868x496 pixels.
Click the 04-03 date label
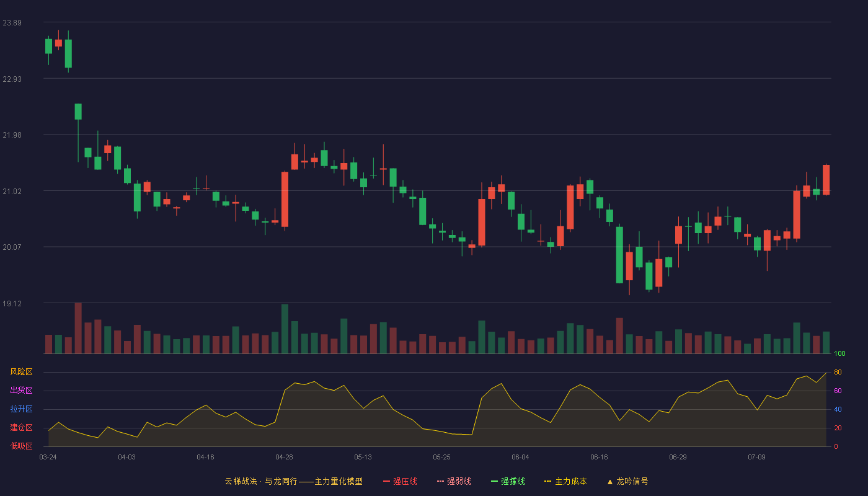pos(126,457)
